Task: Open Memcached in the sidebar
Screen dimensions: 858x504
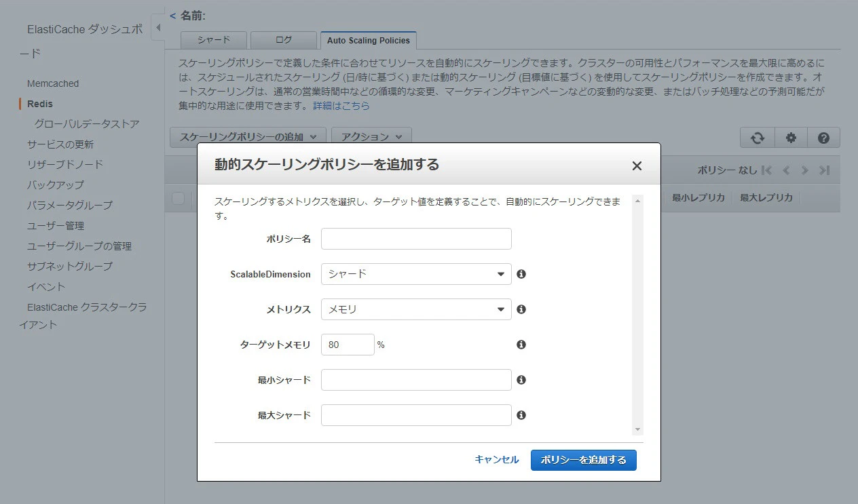Action: coord(53,83)
